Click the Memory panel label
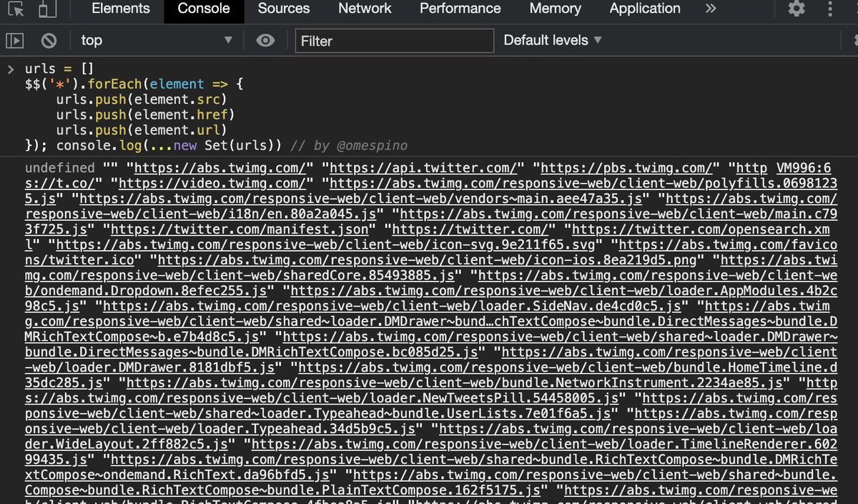Viewport: 858px width, 504px height. point(555,9)
